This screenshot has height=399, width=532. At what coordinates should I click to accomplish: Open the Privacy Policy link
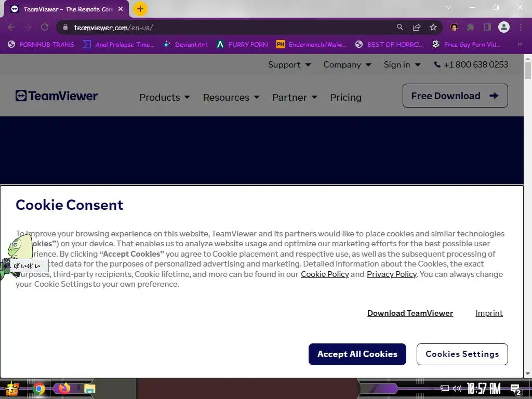click(x=392, y=274)
